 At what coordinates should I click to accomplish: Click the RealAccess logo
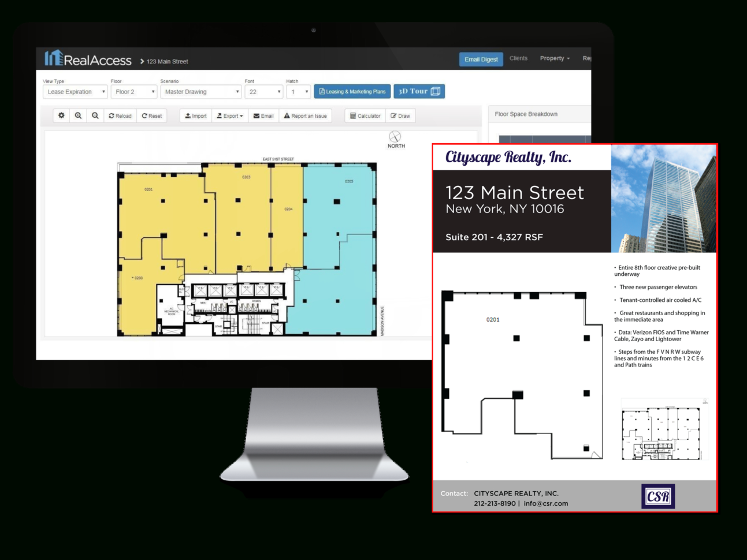pos(88,58)
